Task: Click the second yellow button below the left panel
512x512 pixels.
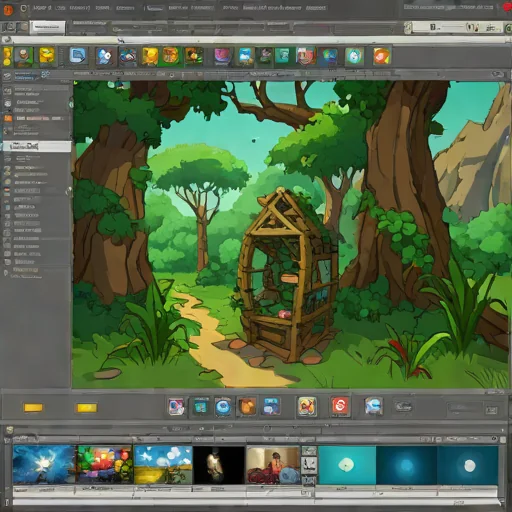Action: (x=87, y=408)
